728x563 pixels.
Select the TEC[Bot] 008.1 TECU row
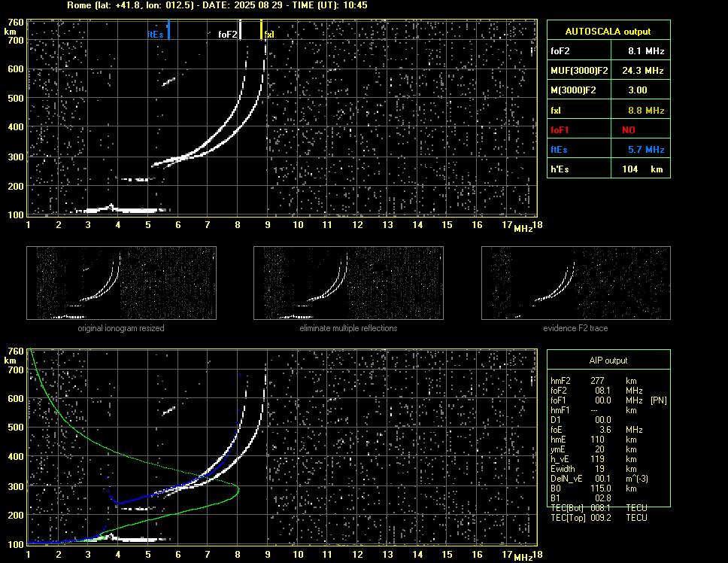click(x=599, y=508)
